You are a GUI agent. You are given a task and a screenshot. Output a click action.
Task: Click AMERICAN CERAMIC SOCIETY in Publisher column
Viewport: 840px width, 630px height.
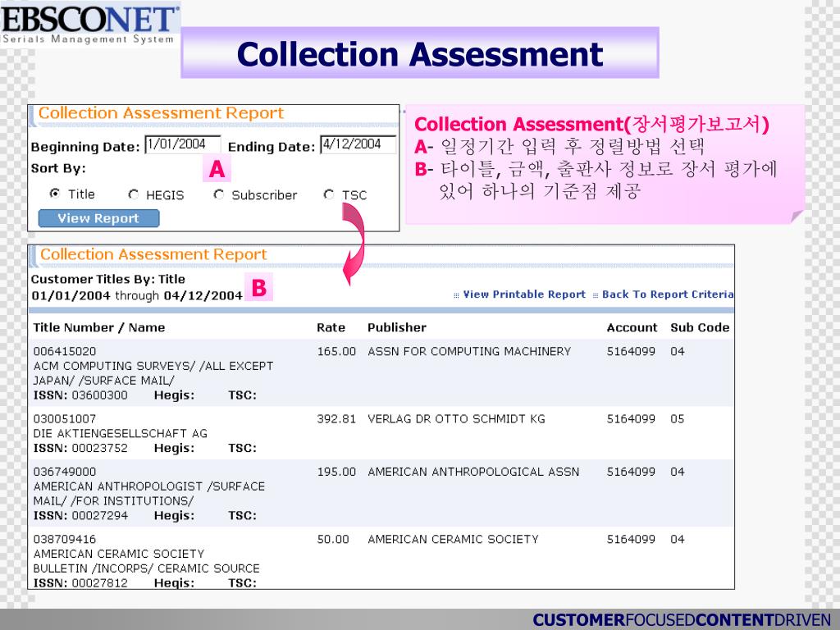453,540
